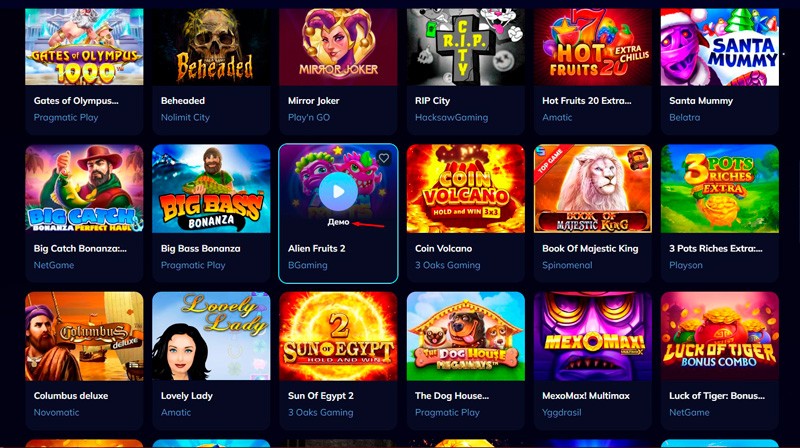Select the Hot Fruits 20 Extra Chillis thumbnail
The image size is (800, 448).
click(x=593, y=46)
